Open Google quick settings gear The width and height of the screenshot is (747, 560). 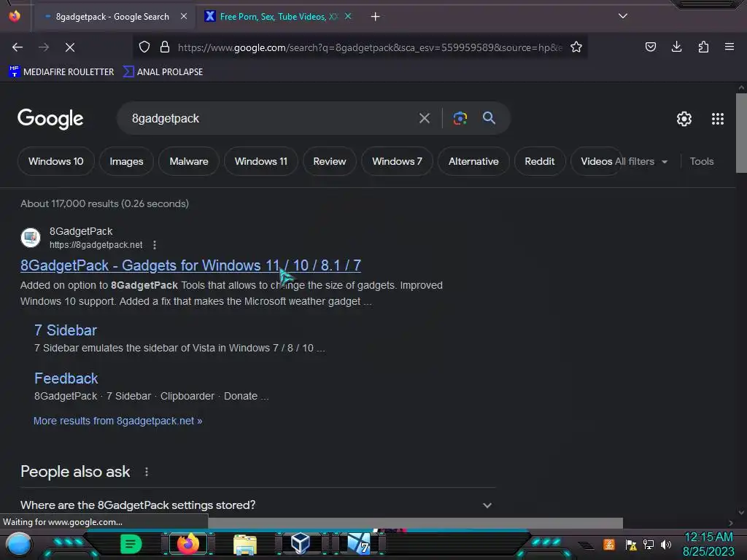[684, 119]
